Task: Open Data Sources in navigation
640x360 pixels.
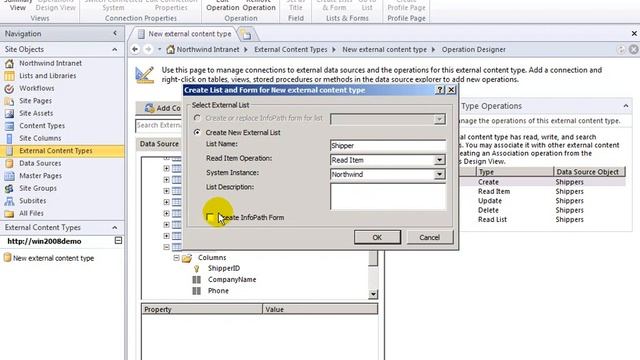Action: [x=40, y=163]
